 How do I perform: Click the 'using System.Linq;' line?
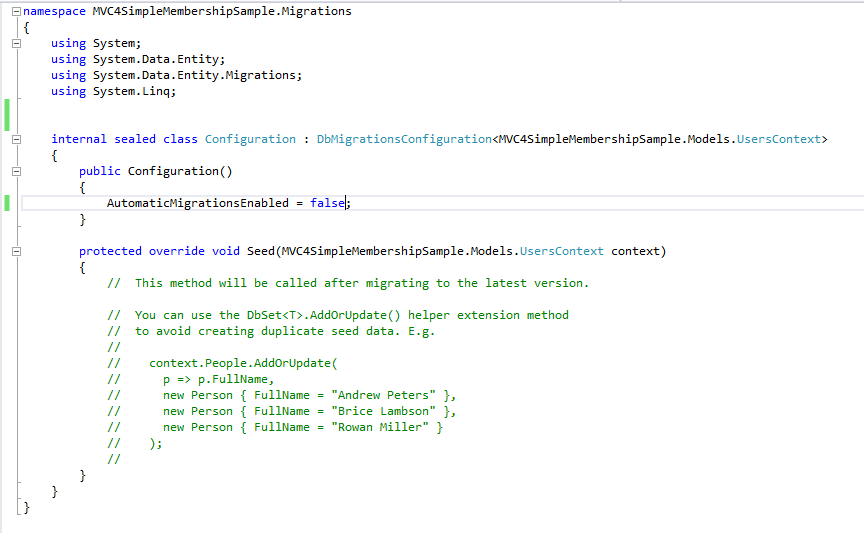click(113, 91)
